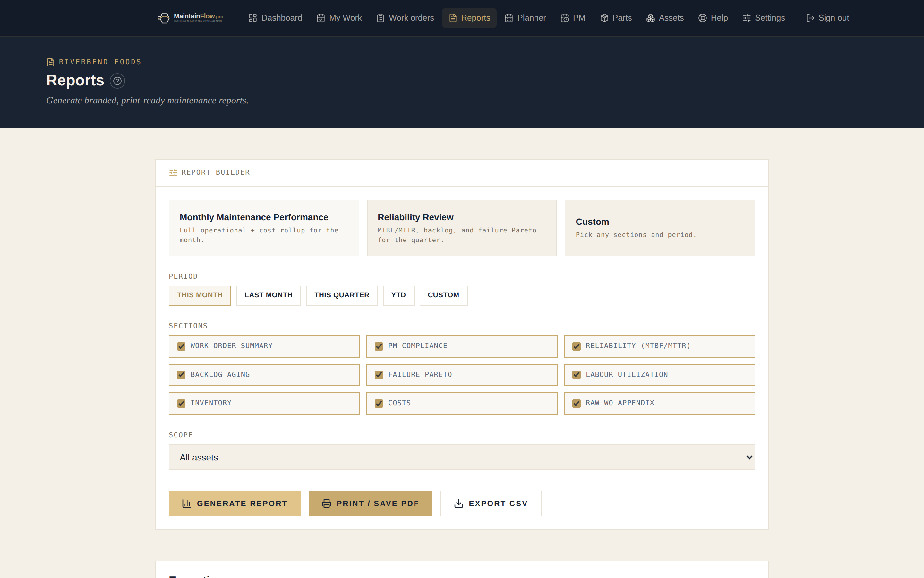This screenshot has height=578, width=924.
Task: Click the bar chart icon on Generate Report
Action: coord(186,504)
